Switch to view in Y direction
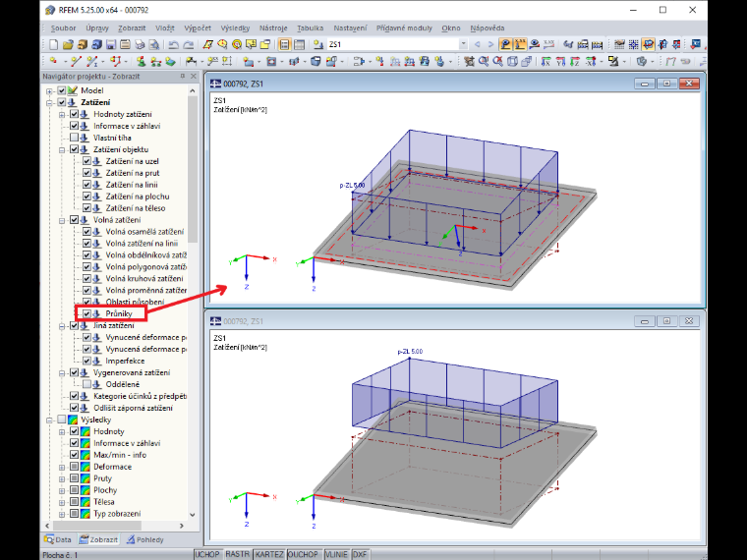The width and height of the screenshot is (747, 560). point(560,61)
